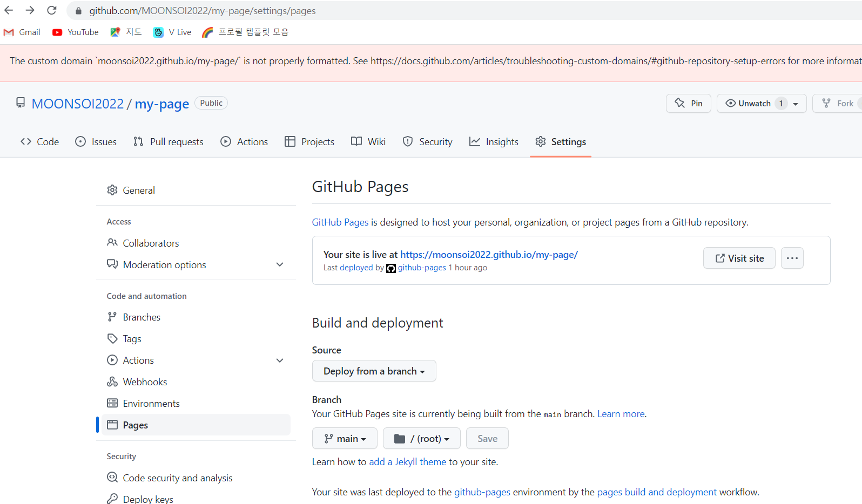The image size is (862, 504).
Task: Click the Learn more link
Action: click(x=621, y=414)
